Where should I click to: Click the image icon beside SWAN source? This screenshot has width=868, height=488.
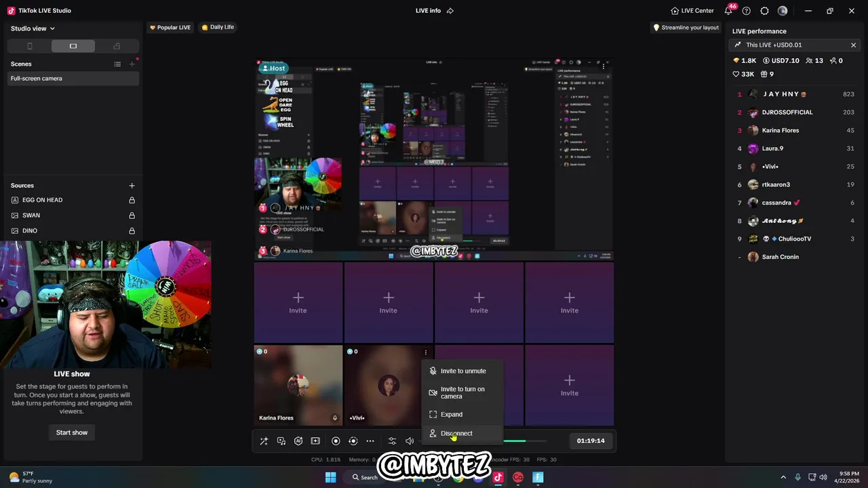[15, 216]
